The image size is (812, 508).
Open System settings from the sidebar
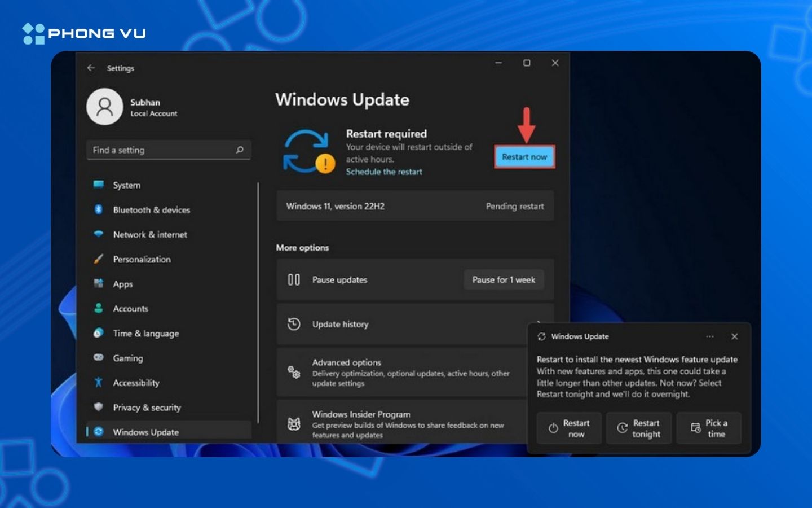pos(126,185)
